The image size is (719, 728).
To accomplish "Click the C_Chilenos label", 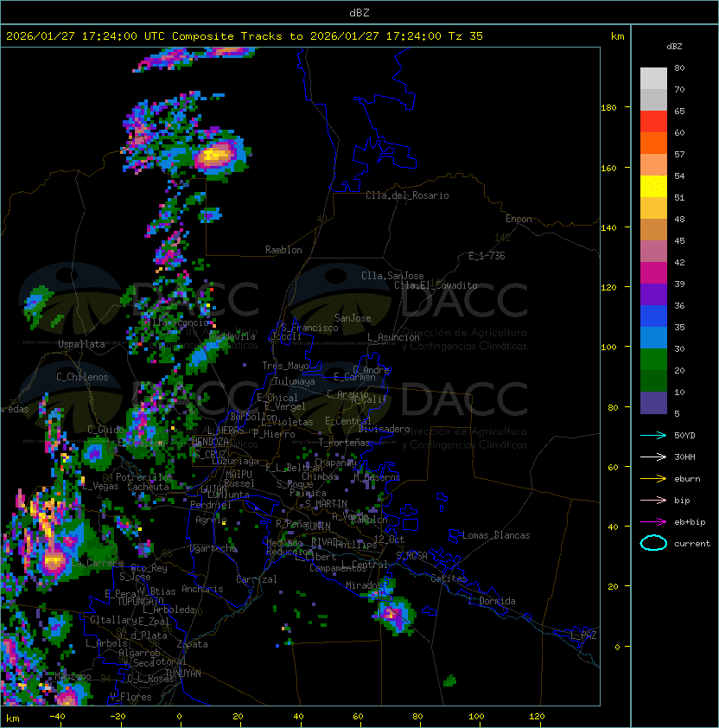I will pos(82,377).
